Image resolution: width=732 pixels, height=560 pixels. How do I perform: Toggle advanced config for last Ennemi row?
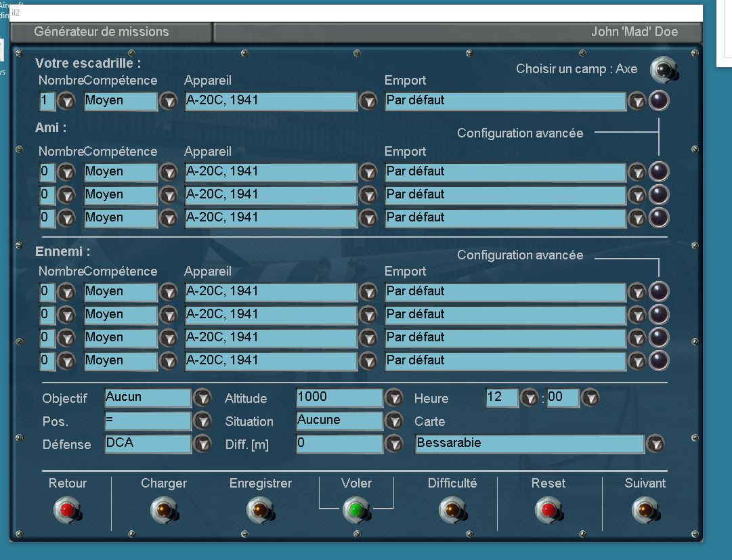[x=659, y=360]
